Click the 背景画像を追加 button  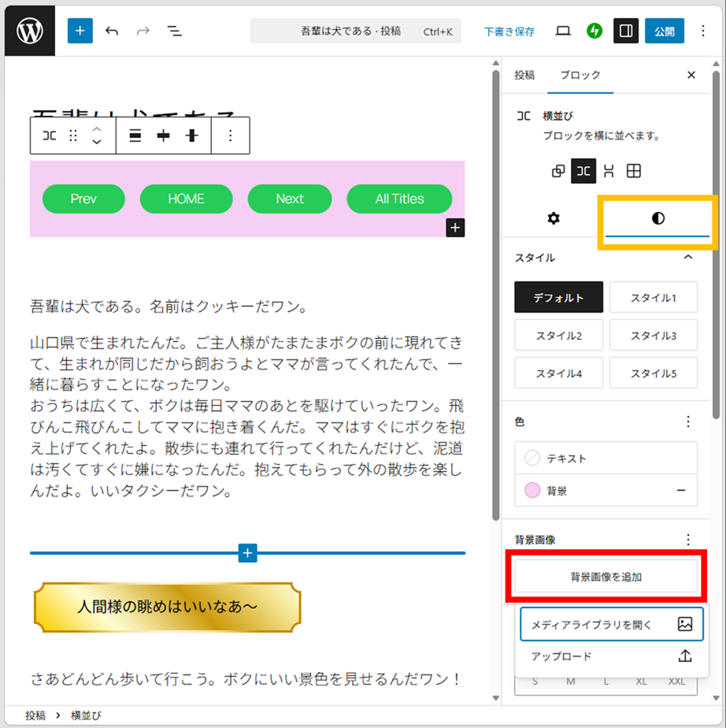606,577
